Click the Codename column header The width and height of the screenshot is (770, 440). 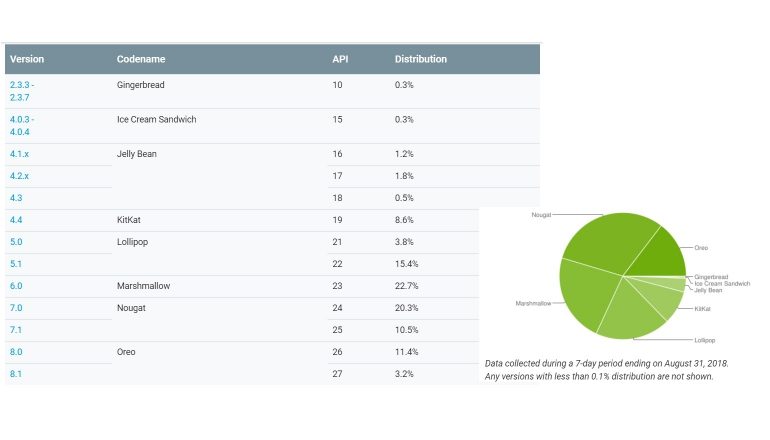pos(140,59)
